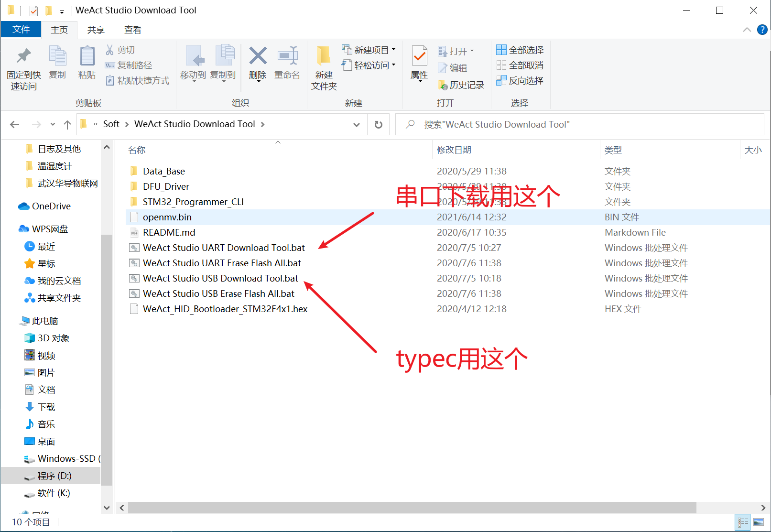Switch to details view icon in status bar

(x=743, y=522)
